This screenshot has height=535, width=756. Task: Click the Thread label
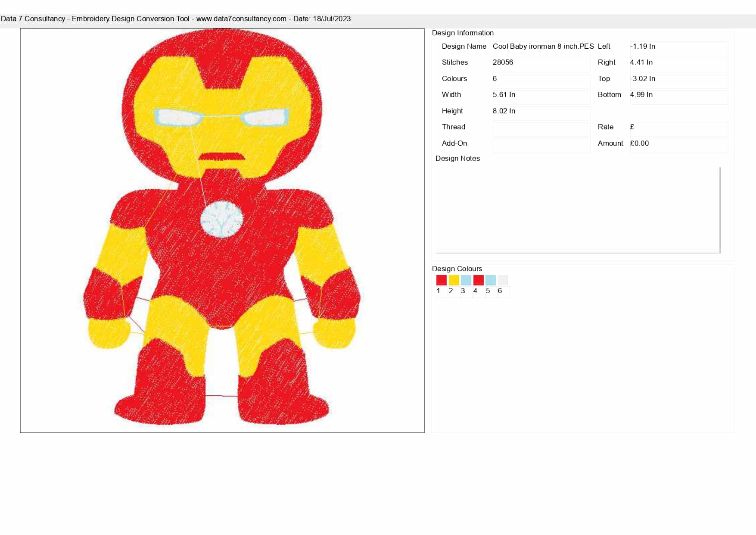click(x=454, y=127)
